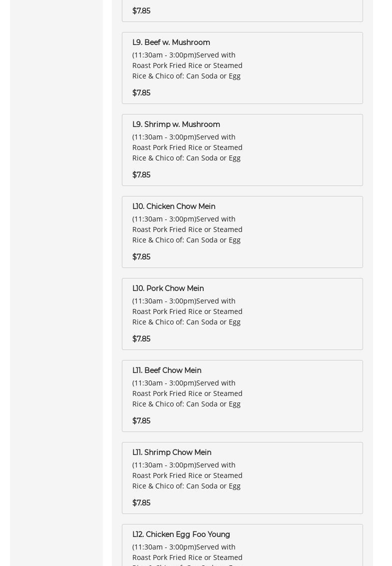This screenshot has width=392, height=566.
Task: Click the Chicken Chow Mein $7.85 price
Action: pos(141,256)
